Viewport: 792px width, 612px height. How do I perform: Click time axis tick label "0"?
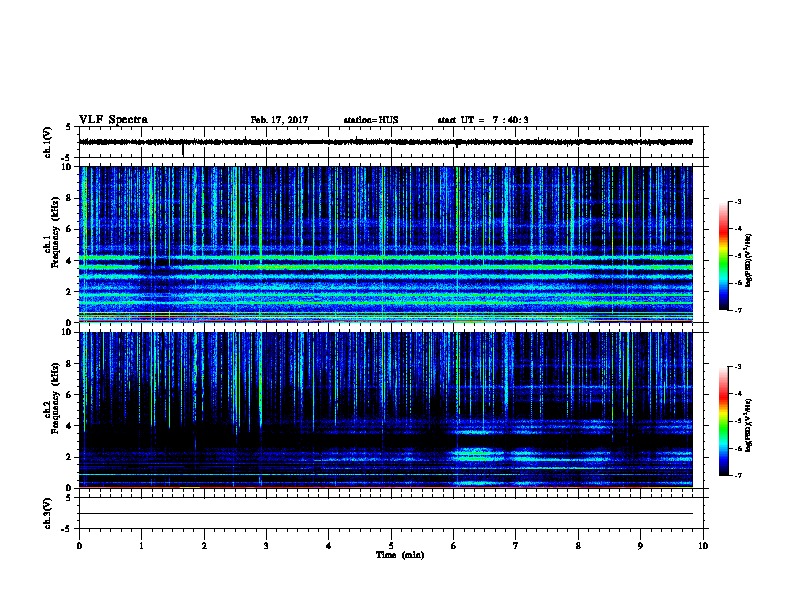79,546
